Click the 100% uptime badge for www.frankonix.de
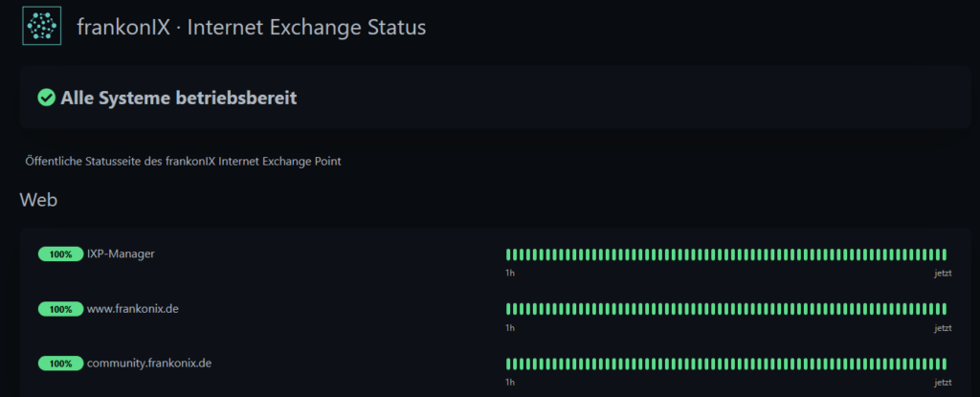 (60, 309)
